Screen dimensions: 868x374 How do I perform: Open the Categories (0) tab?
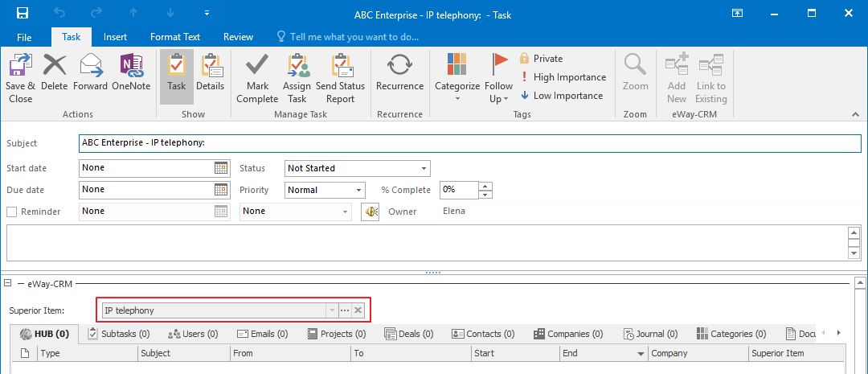pos(731,334)
